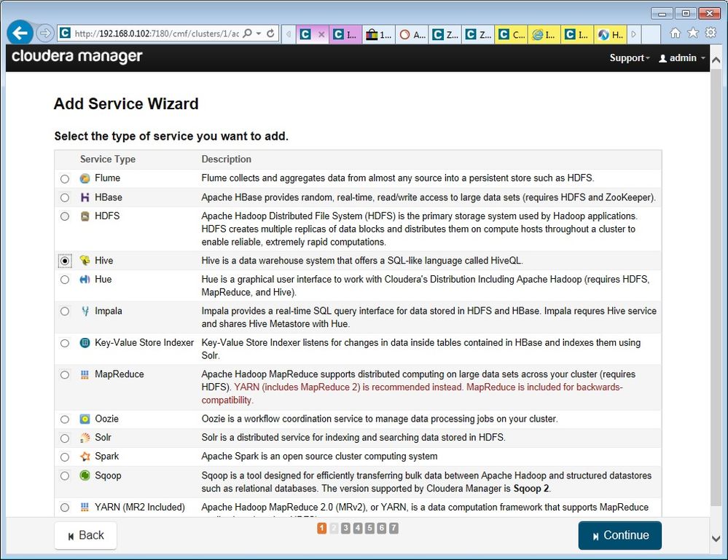Click the Key-Value Store Indexer icon
The height and width of the screenshot is (560, 728).
tap(85, 343)
